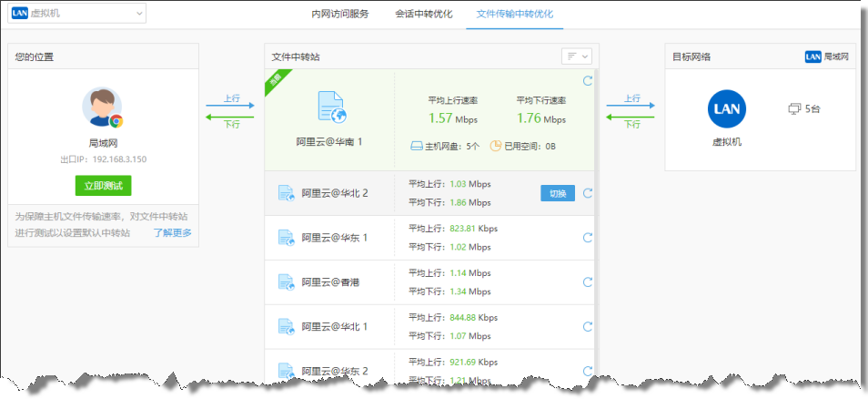Open the 了解更多 link

coord(172,232)
